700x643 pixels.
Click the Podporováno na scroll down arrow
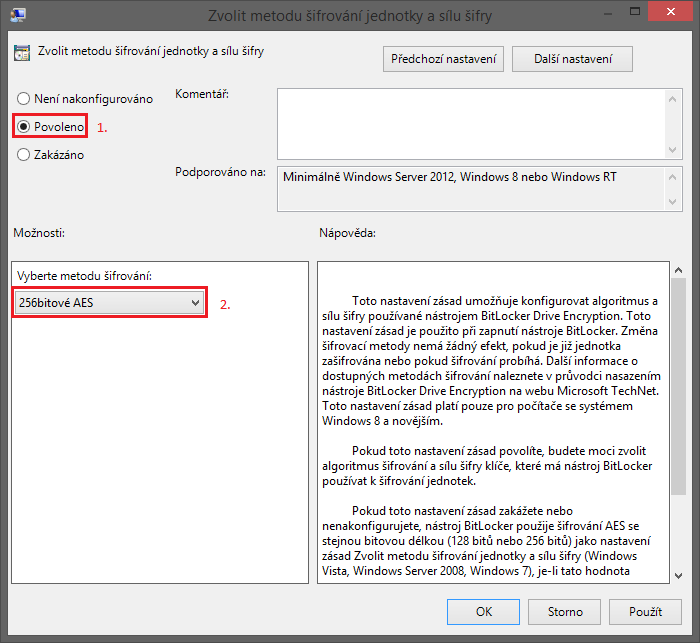click(673, 202)
